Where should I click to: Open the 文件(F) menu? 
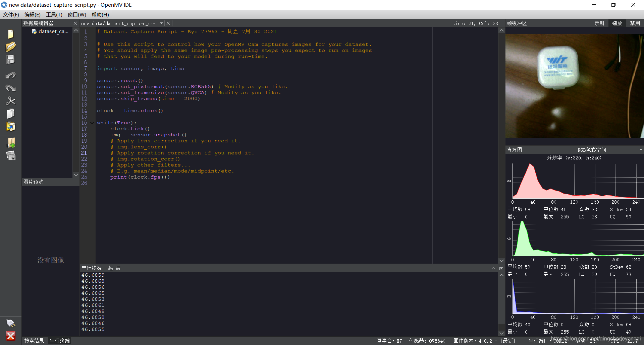pos(11,14)
